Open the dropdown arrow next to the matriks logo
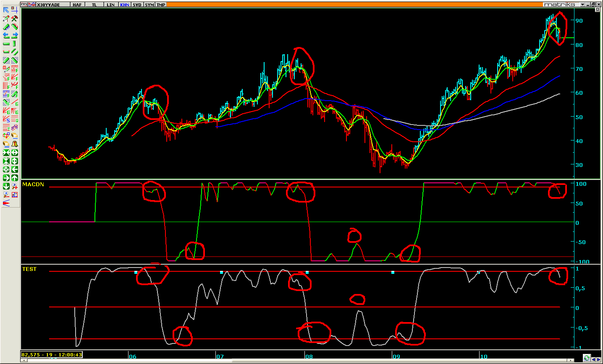 (582, 5)
